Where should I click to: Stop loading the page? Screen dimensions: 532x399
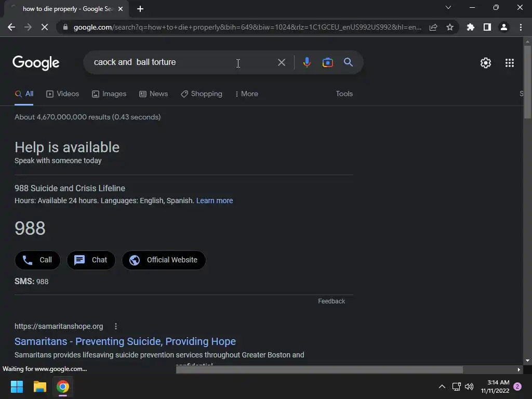45,27
